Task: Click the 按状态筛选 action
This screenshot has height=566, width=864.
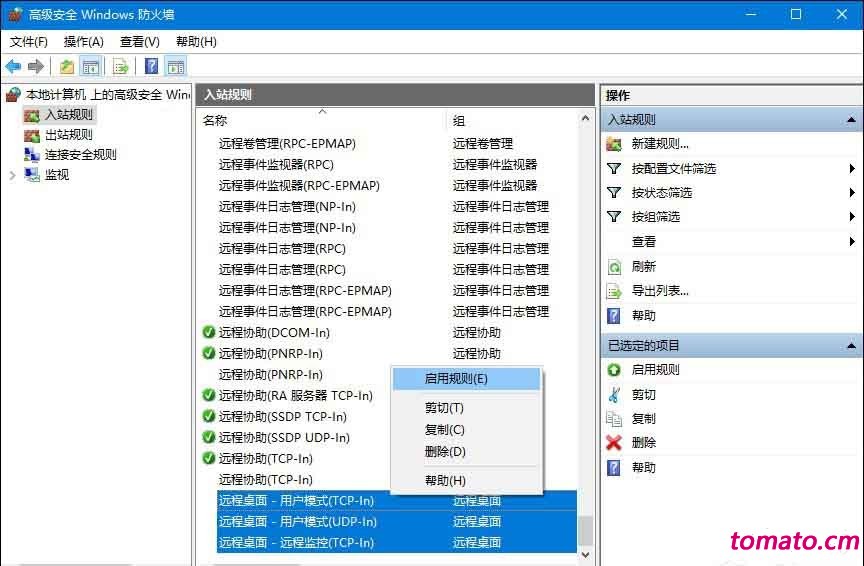Action: pyautogui.click(x=661, y=192)
